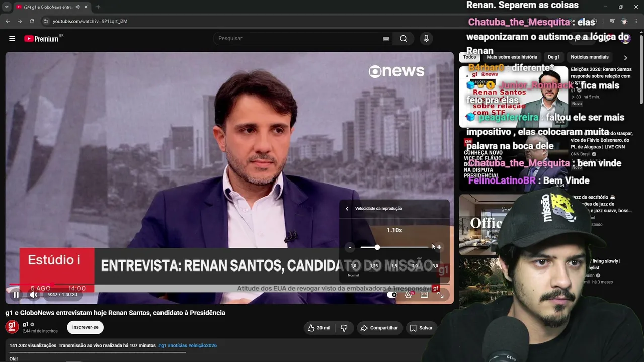Select 1,25 speed preset
Screen dimensions: 644x362
pos(374,266)
